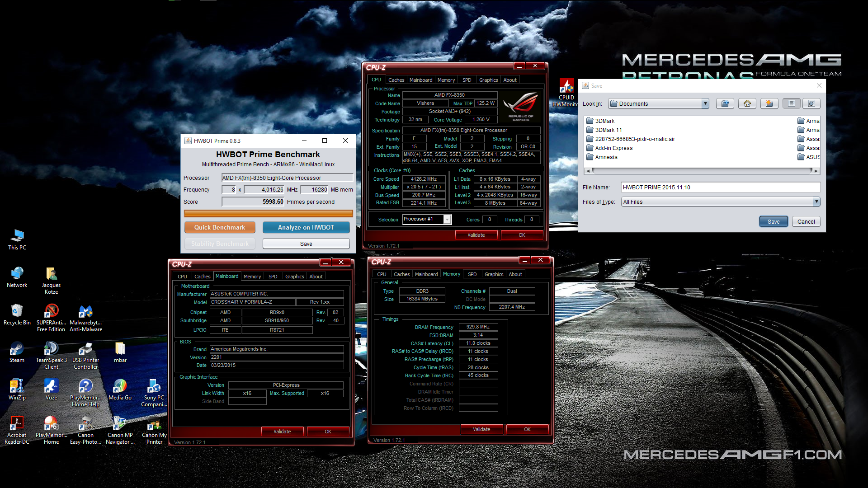The height and width of the screenshot is (488, 868).
Task: Click OK in the Mainboard CPU-Z window
Action: coord(328,432)
